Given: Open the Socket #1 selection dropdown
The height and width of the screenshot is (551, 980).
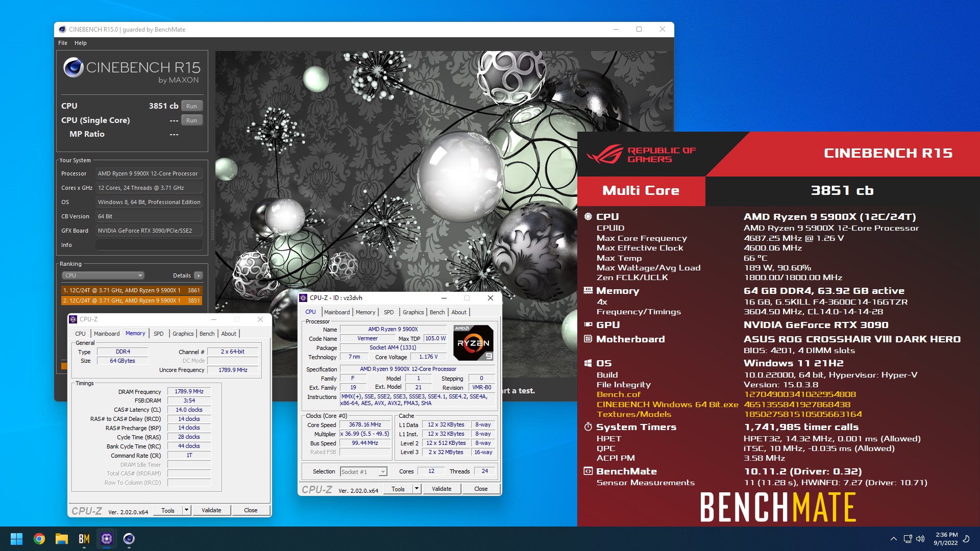Looking at the screenshot, I should (364, 472).
